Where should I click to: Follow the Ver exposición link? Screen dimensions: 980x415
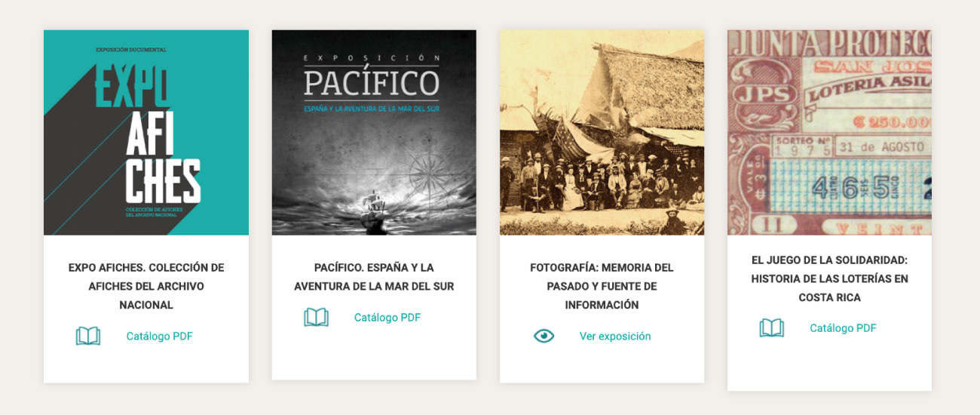(x=615, y=337)
